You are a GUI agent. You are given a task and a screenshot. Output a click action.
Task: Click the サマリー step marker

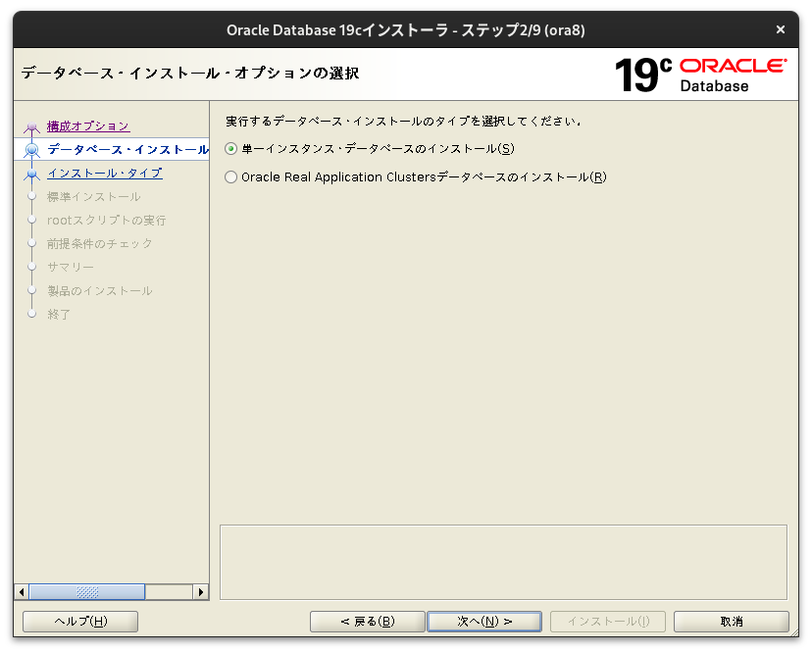pos(32,267)
